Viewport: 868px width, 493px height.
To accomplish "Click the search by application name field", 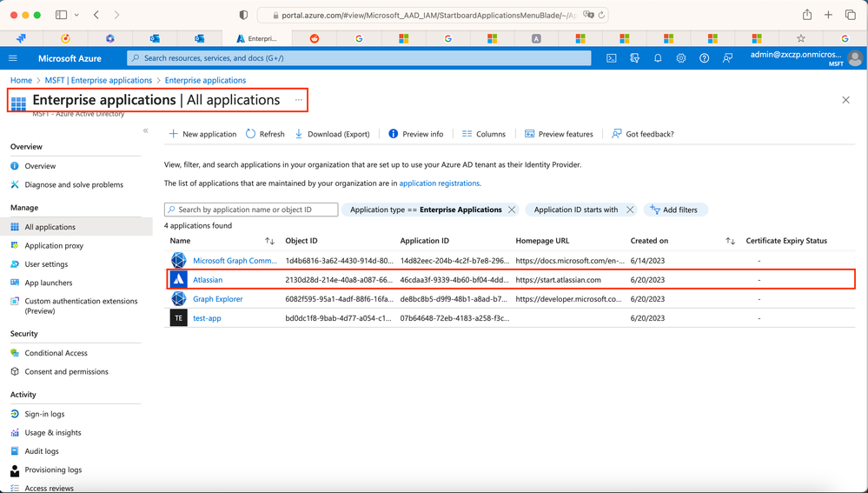I will pyautogui.click(x=251, y=210).
